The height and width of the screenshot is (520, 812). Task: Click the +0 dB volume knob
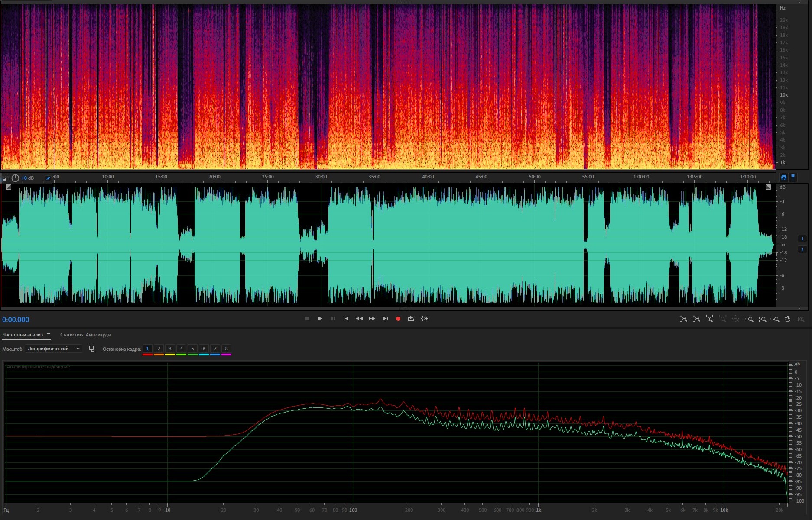click(16, 178)
